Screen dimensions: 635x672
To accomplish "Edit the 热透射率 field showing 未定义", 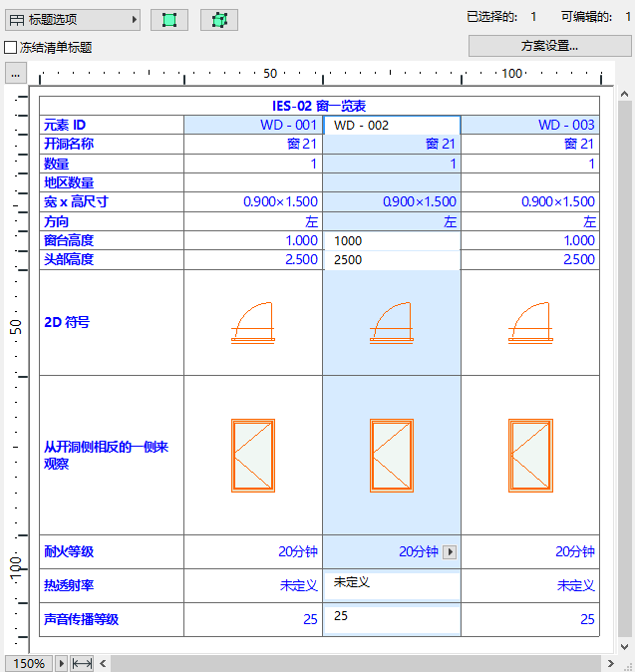I will [392, 585].
